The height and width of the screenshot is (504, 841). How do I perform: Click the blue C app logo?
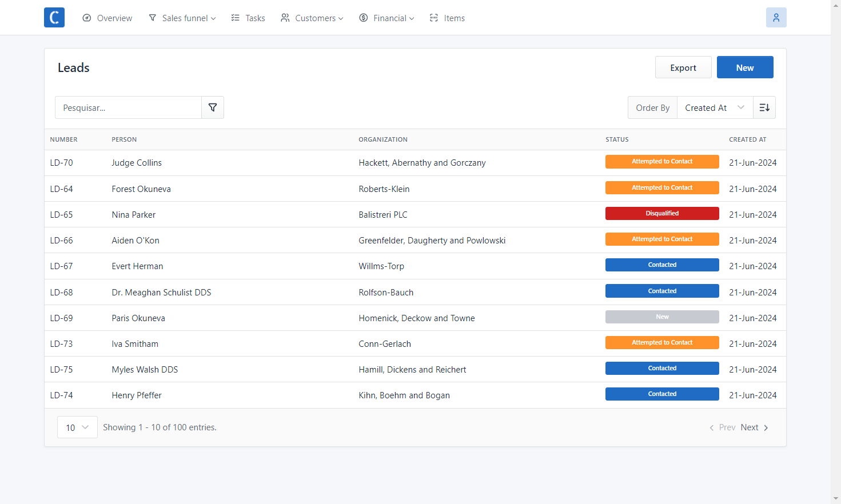click(54, 18)
